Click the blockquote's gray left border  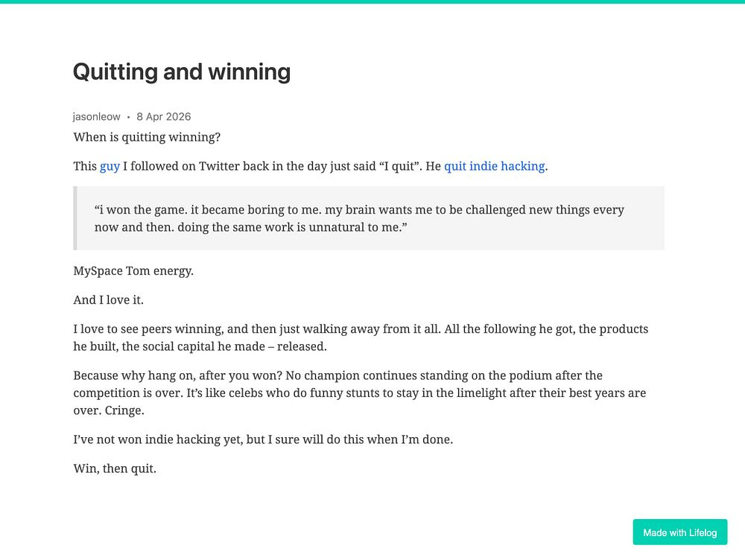pos(74,218)
